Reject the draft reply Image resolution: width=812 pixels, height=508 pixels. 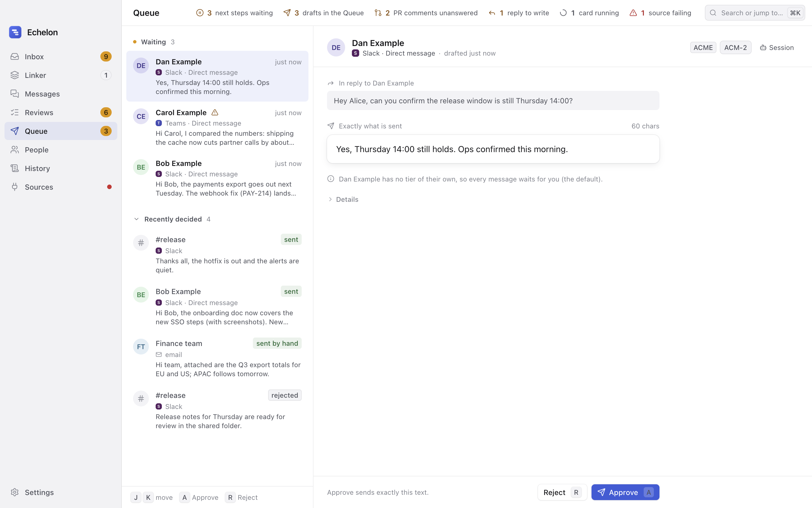click(x=562, y=492)
